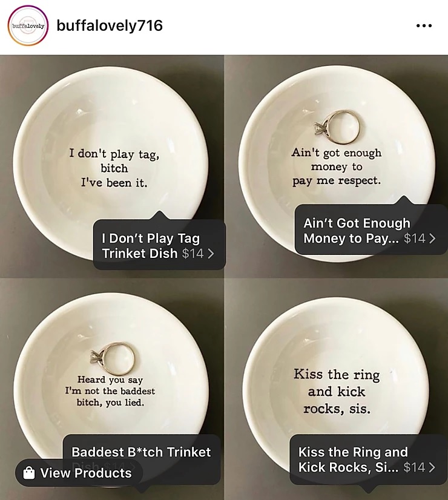The width and height of the screenshot is (448, 500).
Task: Open the I Don't Play Tag Trinket Dish tag
Action: coord(159,245)
